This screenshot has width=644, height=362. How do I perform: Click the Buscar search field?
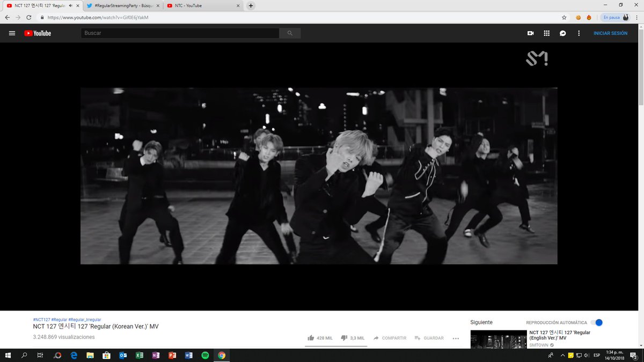(x=180, y=33)
